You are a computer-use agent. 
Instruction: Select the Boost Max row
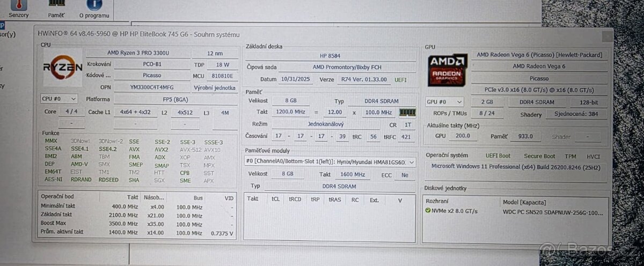coord(138,223)
